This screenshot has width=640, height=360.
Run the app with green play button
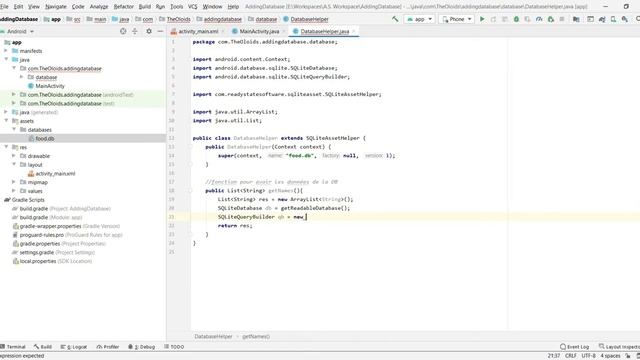pos(482,19)
